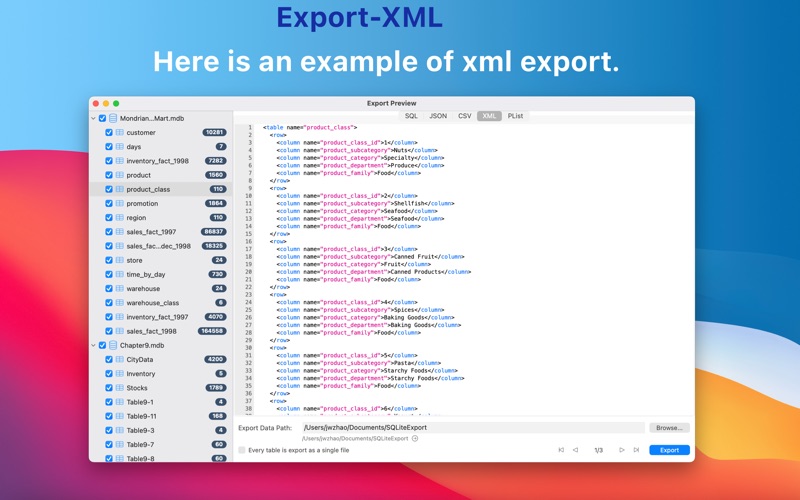Viewport: 800px width, 500px height.
Task: Go to the first preview page
Action: [561, 450]
